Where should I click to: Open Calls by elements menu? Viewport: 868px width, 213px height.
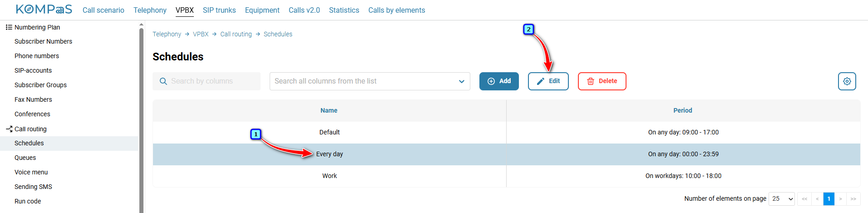click(x=397, y=10)
